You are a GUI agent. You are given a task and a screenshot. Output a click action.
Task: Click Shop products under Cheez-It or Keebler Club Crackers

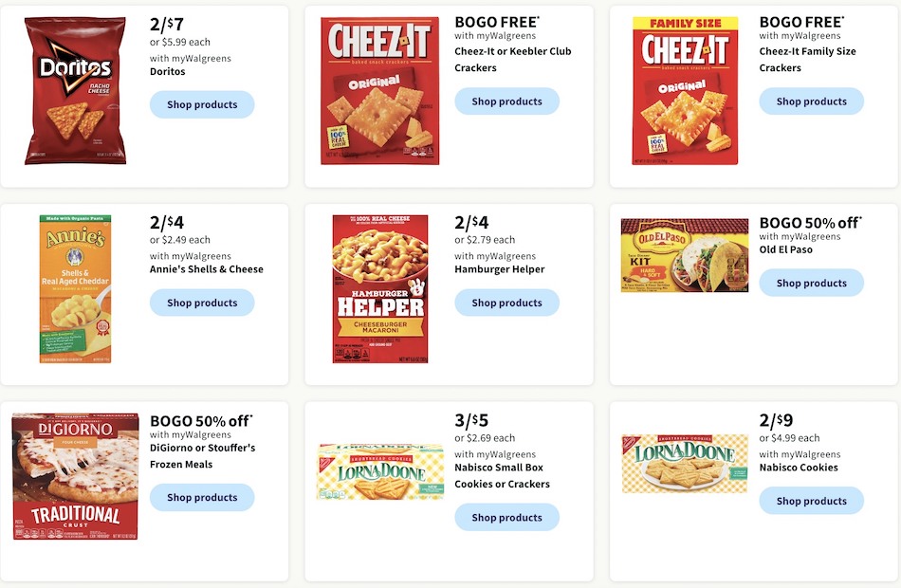click(x=506, y=101)
